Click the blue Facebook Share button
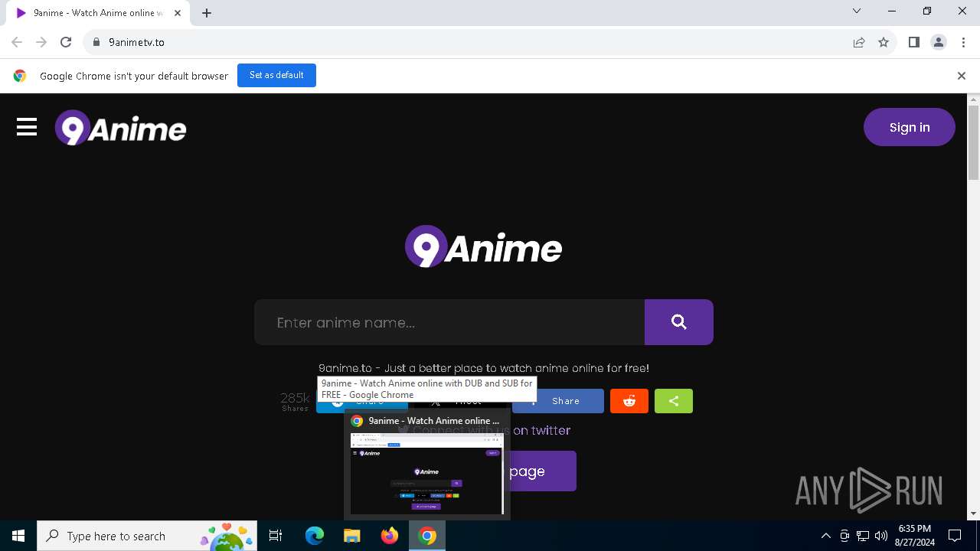This screenshot has height=551, width=980. (x=558, y=401)
